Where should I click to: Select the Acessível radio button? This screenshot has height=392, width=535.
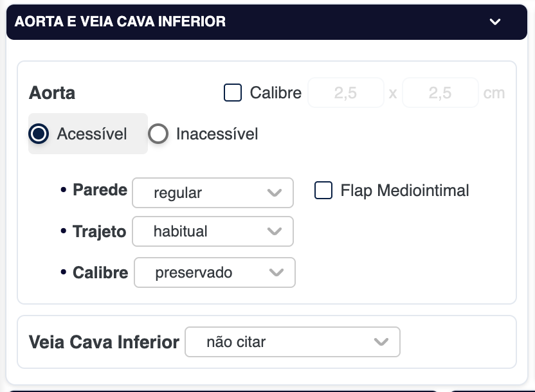[39, 134]
